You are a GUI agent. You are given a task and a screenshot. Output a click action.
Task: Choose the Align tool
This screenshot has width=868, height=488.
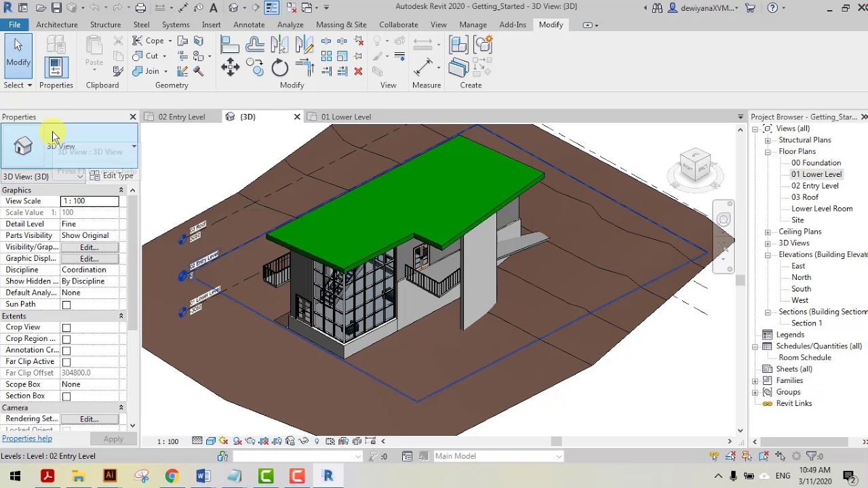pos(230,45)
